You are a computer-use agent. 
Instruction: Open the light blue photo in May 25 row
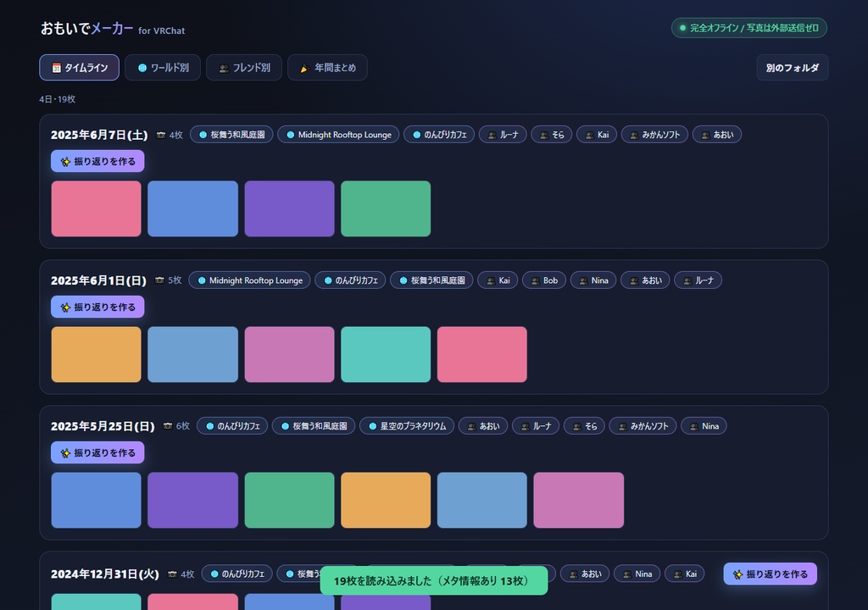pos(482,500)
